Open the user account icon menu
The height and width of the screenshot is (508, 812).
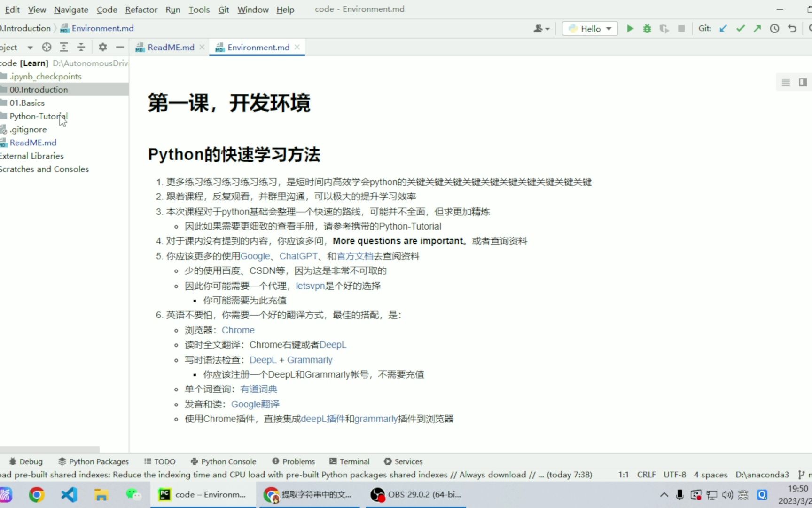tap(541, 29)
